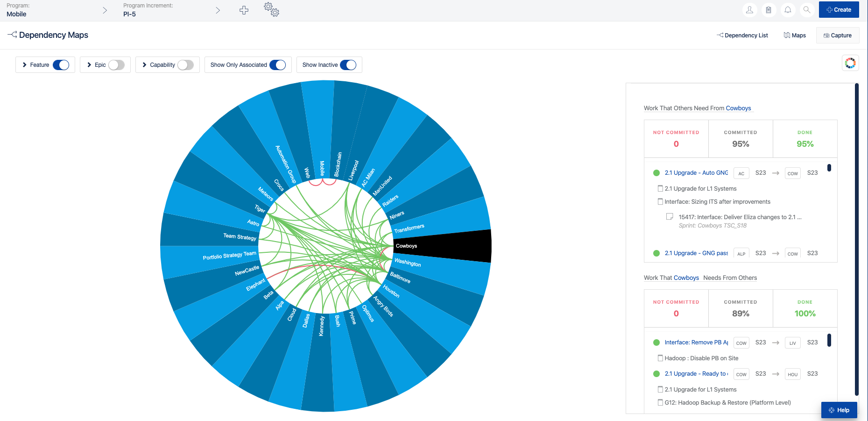
Task: Expand the Epic filter chevron
Action: click(x=89, y=65)
